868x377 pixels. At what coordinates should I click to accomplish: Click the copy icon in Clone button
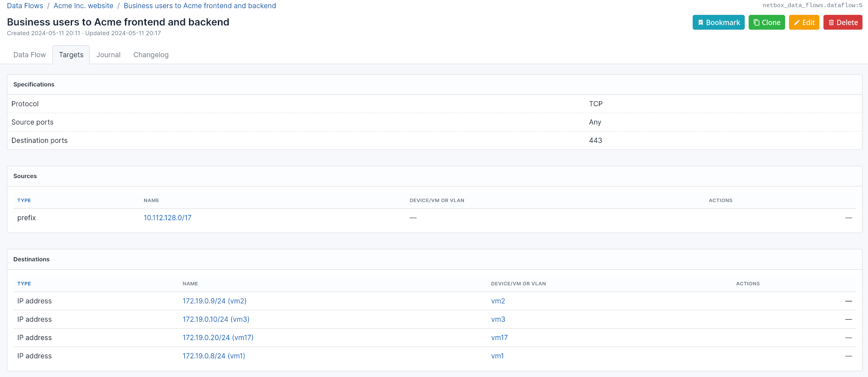click(756, 23)
